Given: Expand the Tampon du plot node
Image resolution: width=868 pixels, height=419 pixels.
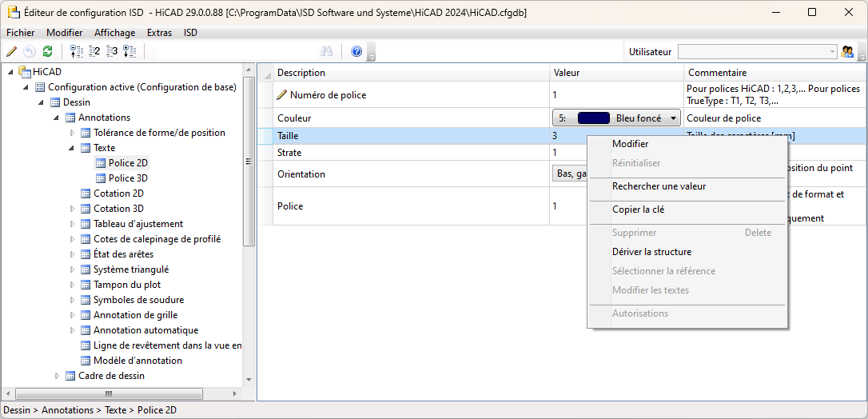Looking at the screenshot, I should coord(71,285).
